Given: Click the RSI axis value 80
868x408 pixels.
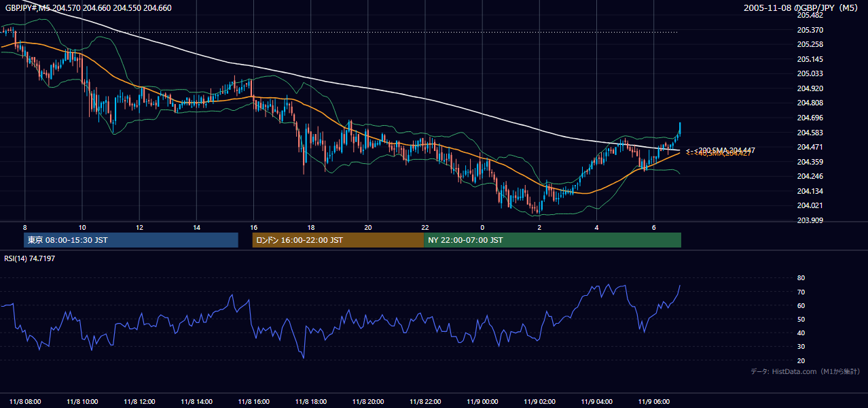Looking at the screenshot, I should pos(801,278).
